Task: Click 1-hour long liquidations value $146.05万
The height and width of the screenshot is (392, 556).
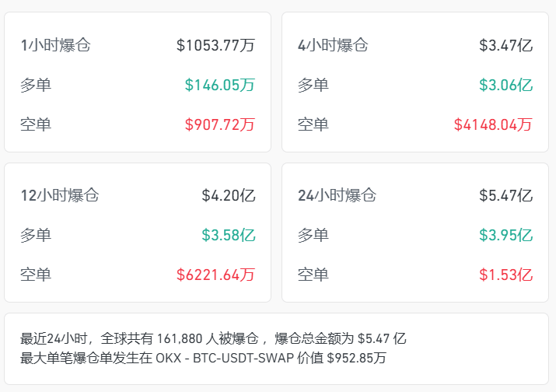Action: tap(220, 85)
